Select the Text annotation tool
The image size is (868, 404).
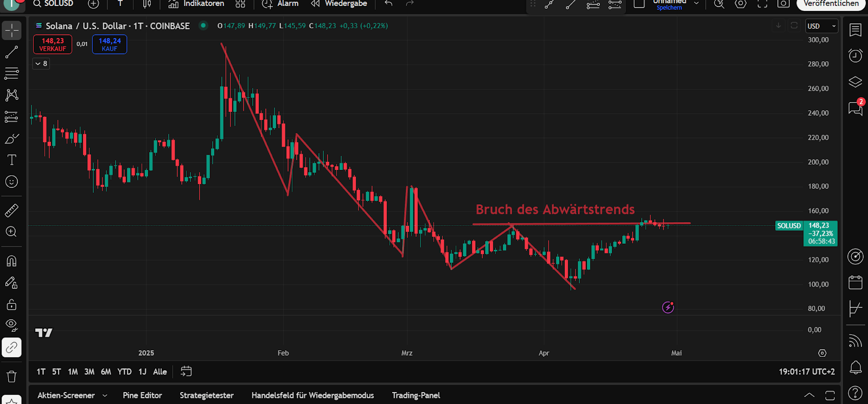click(11, 160)
